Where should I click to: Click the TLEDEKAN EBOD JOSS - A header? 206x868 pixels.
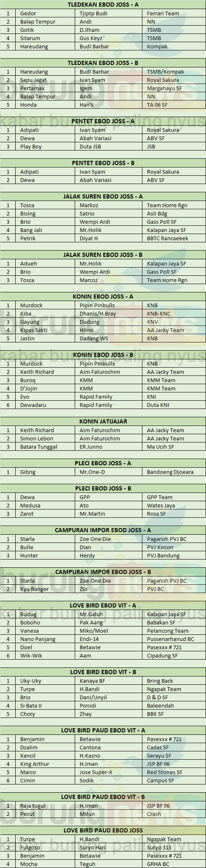click(103, 5)
